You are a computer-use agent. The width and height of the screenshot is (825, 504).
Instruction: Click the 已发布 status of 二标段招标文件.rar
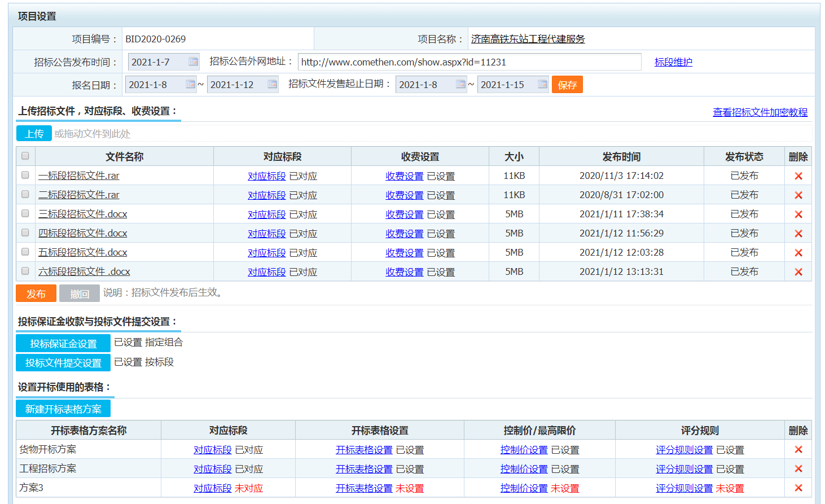[744, 195]
